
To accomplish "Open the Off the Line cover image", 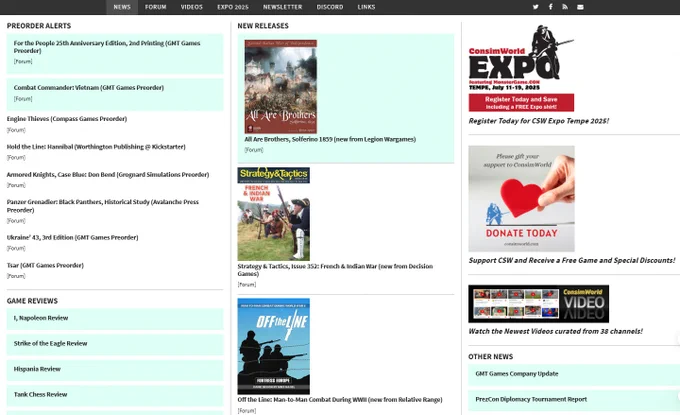I will pos(274,346).
